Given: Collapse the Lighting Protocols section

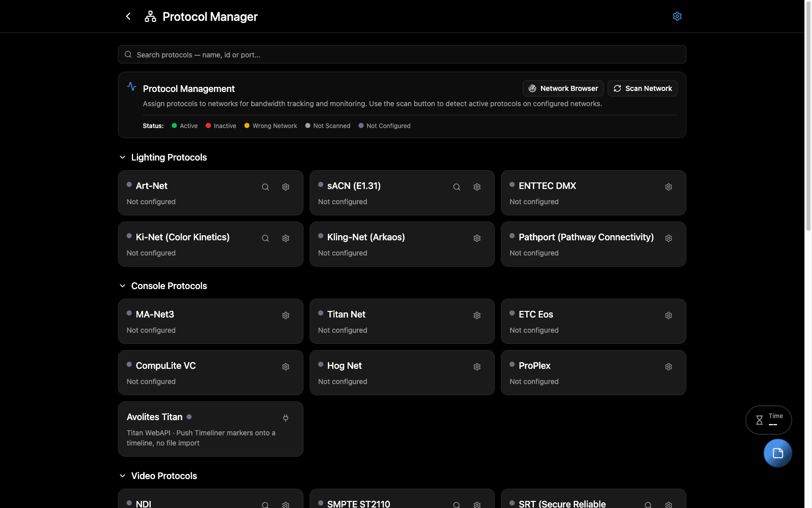Looking at the screenshot, I should (x=122, y=157).
